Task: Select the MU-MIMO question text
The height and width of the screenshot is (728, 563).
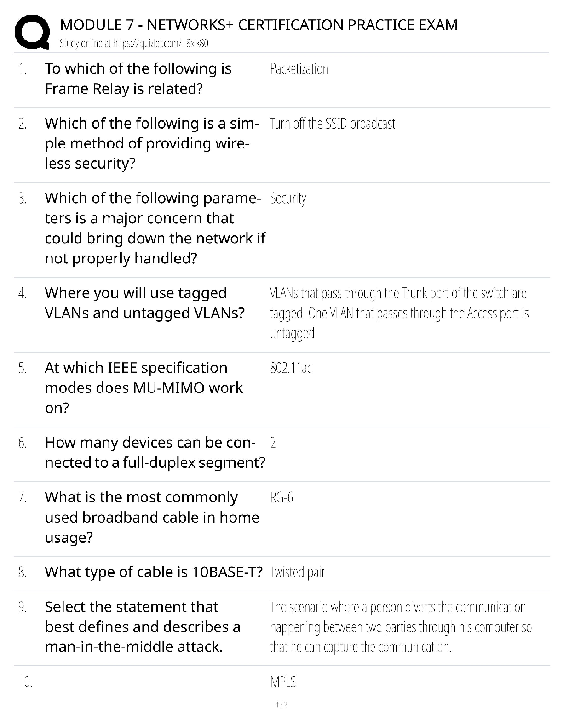Action: click(x=144, y=387)
